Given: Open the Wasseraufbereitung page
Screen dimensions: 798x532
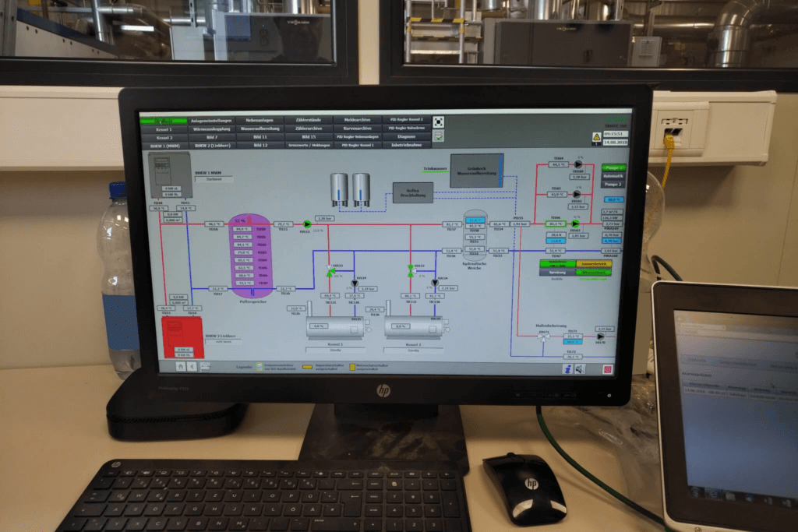Looking at the screenshot, I should point(260,129).
